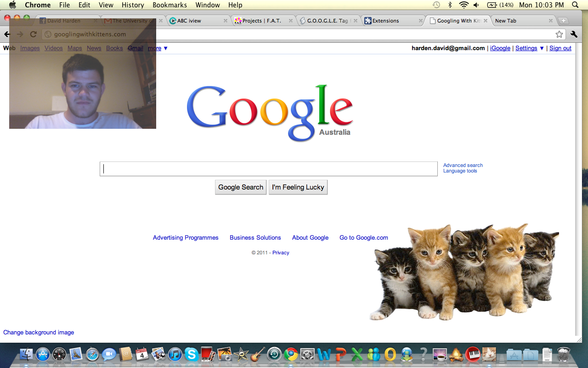The width and height of the screenshot is (588, 368).
Task: Open the Applications folder stack in the dock
Action: coord(514,354)
